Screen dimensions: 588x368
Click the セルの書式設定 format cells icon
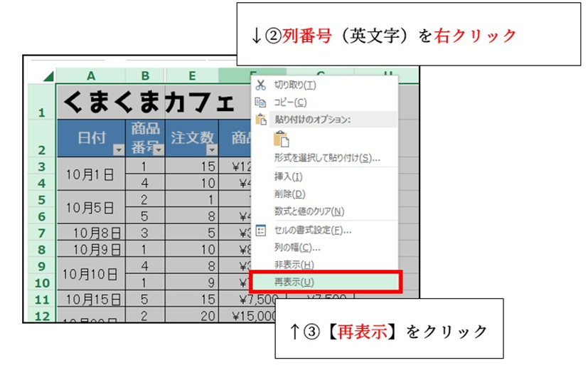point(260,230)
